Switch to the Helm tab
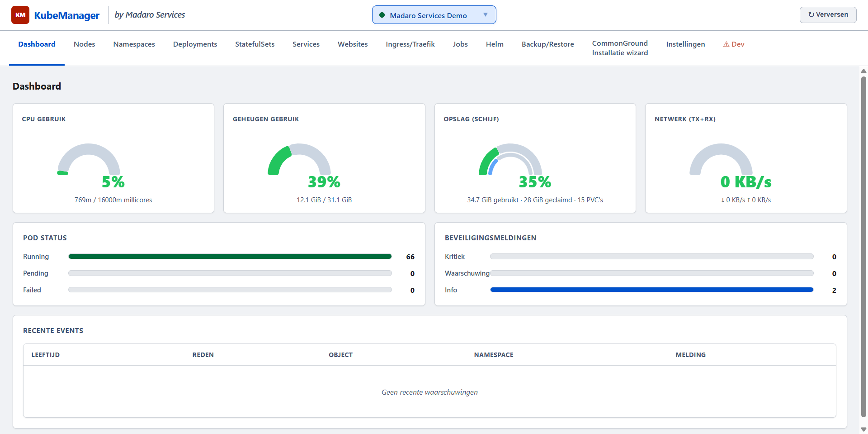This screenshot has width=868, height=434. click(495, 44)
